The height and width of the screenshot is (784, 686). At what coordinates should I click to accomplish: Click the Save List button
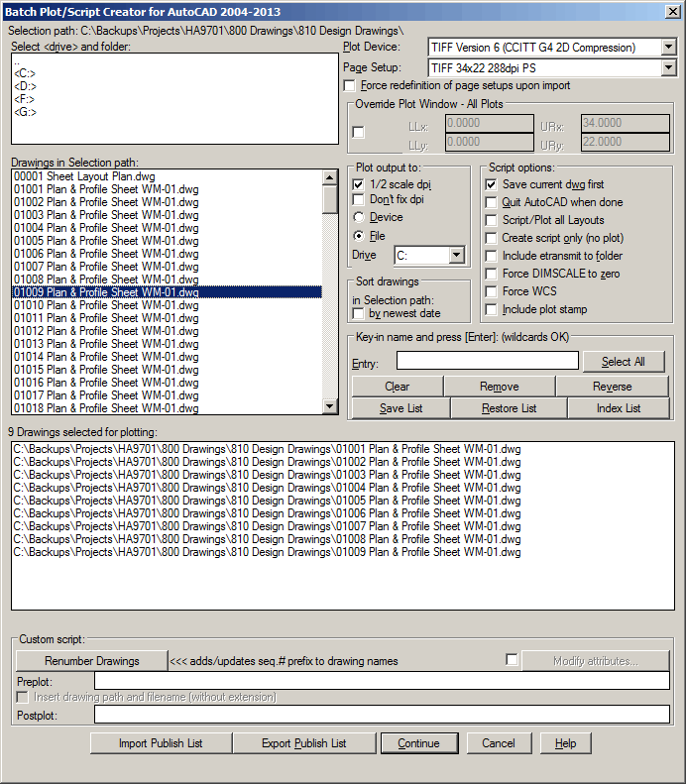coord(401,408)
